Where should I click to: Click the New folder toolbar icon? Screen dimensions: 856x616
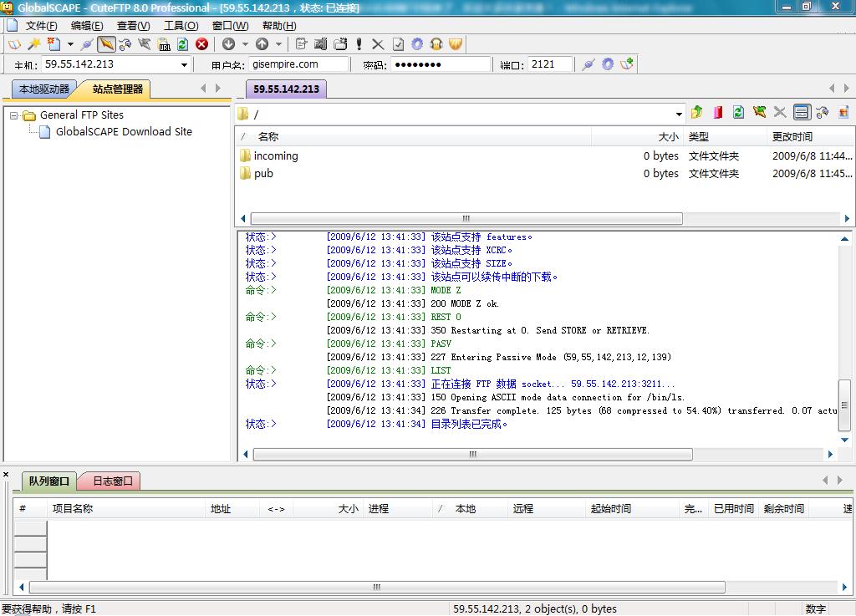point(340,44)
